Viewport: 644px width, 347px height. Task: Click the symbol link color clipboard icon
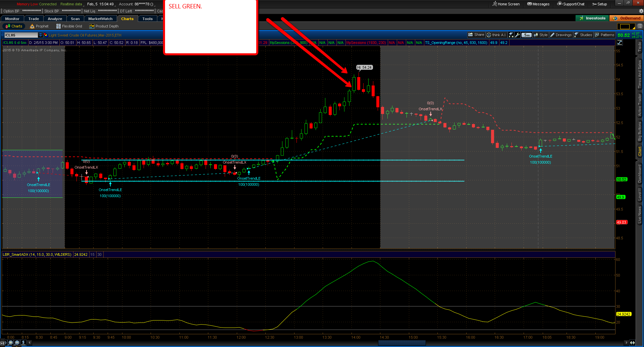45,35
